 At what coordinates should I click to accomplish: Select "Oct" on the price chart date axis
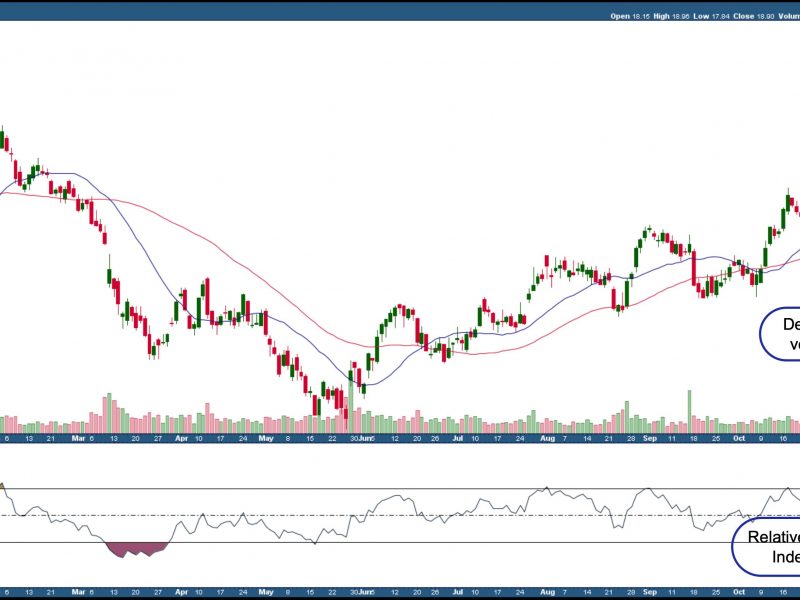point(739,438)
